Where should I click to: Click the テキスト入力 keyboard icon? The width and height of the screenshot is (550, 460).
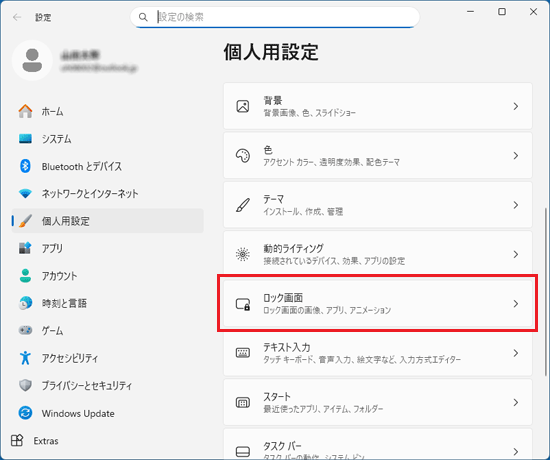tap(243, 353)
